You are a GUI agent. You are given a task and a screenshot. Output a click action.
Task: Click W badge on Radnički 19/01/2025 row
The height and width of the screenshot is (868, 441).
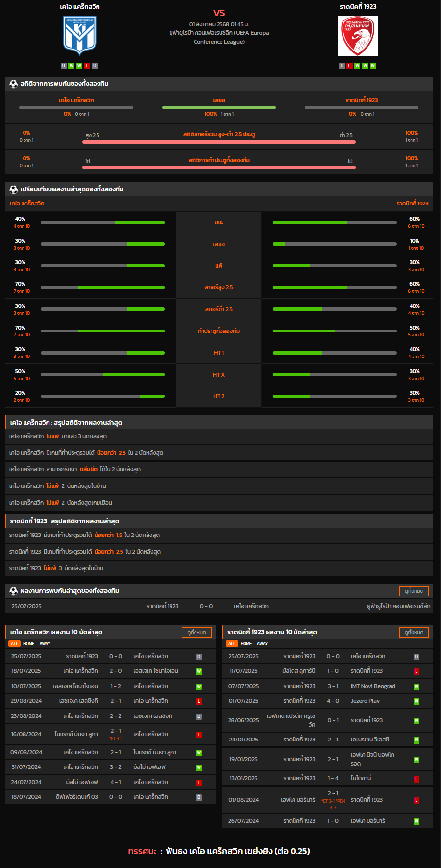point(416,760)
